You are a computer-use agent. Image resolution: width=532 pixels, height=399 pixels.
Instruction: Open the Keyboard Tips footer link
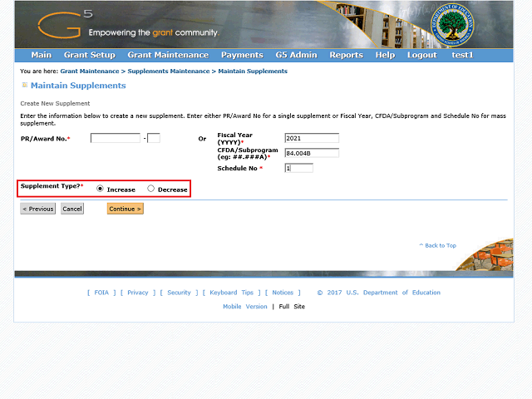(231, 293)
